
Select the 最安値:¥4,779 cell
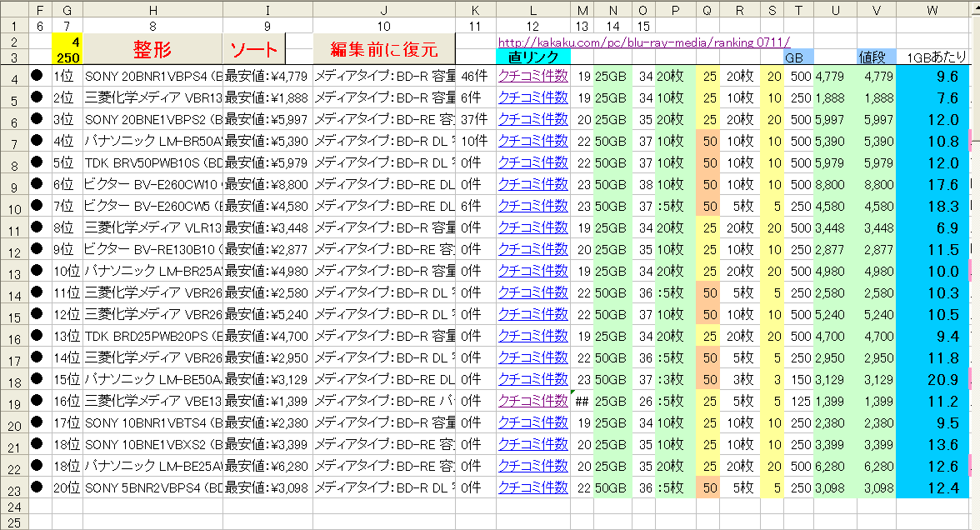(267, 77)
